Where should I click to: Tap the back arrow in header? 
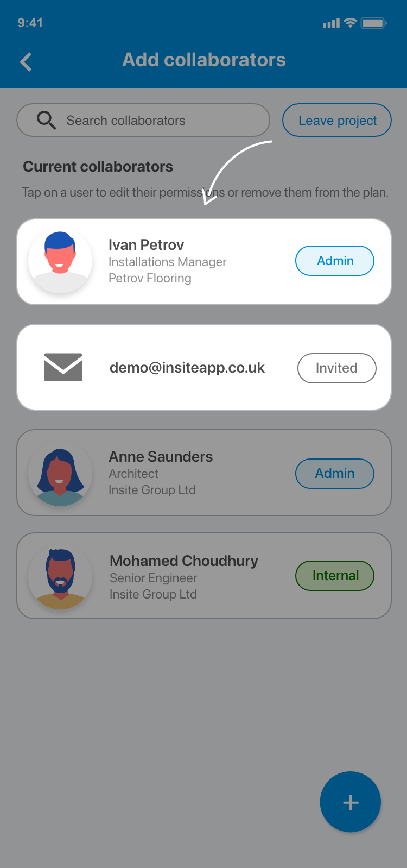click(x=26, y=62)
